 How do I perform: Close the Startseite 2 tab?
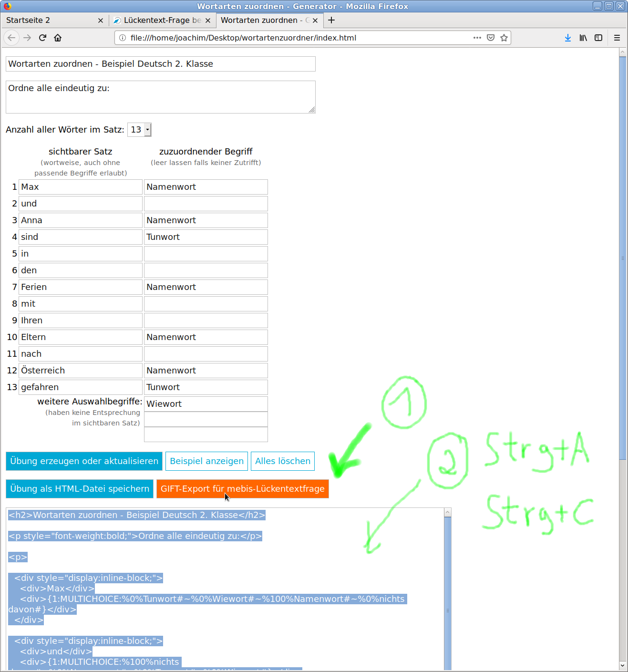(100, 21)
